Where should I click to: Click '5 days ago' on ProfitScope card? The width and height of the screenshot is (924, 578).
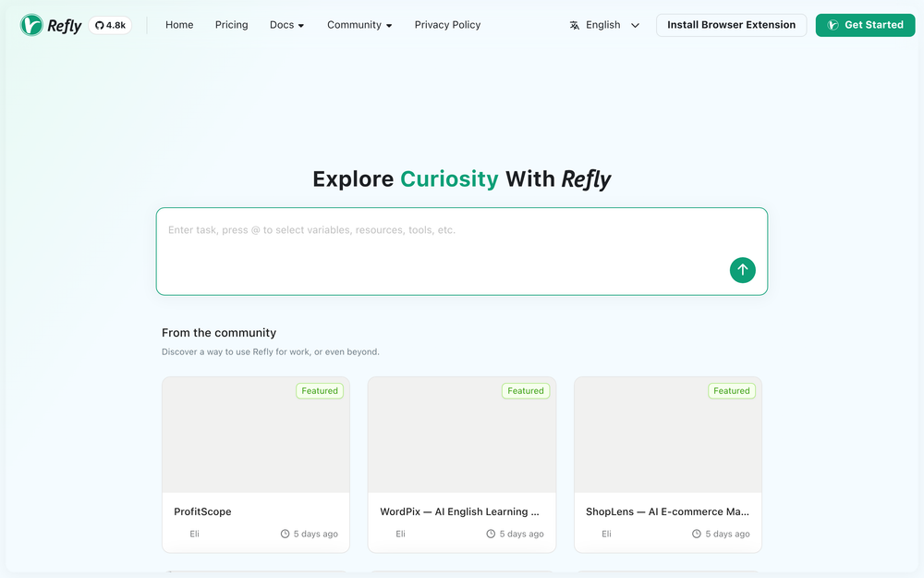316,534
